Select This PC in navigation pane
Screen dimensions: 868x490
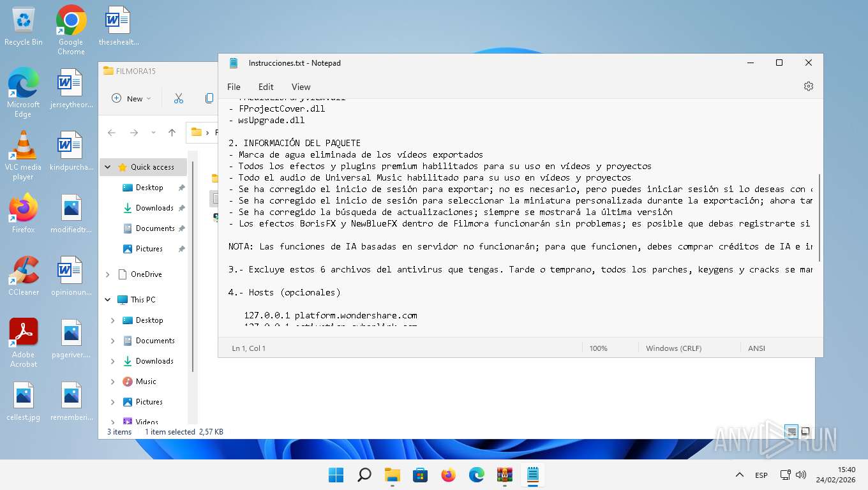143,300
